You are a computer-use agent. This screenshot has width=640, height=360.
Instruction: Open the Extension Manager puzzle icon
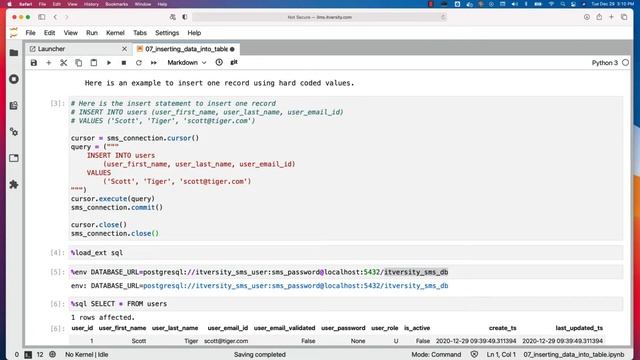[14, 184]
